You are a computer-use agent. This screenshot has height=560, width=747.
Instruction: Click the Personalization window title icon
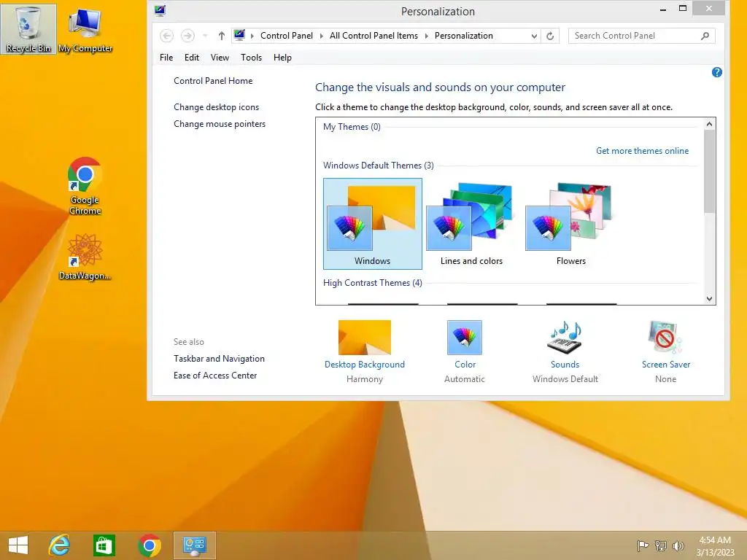pyautogui.click(x=160, y=10)
